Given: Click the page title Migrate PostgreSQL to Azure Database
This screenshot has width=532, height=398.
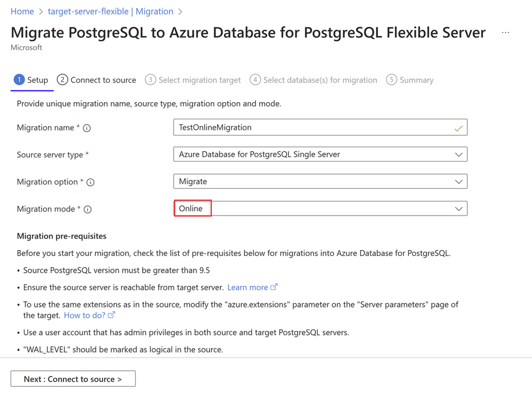Looking at the screenshot, I should point(248,32).
